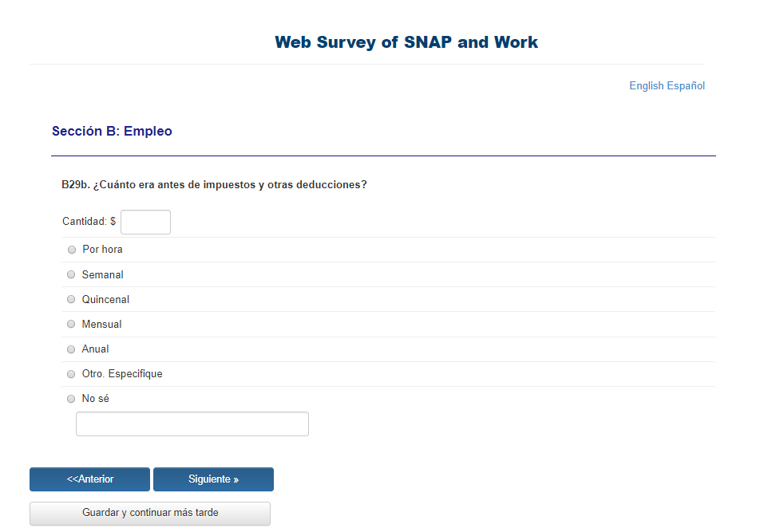This screenshot has width=764, height=532.
Task: Pick the Mensual radio button
Action: 71,324
